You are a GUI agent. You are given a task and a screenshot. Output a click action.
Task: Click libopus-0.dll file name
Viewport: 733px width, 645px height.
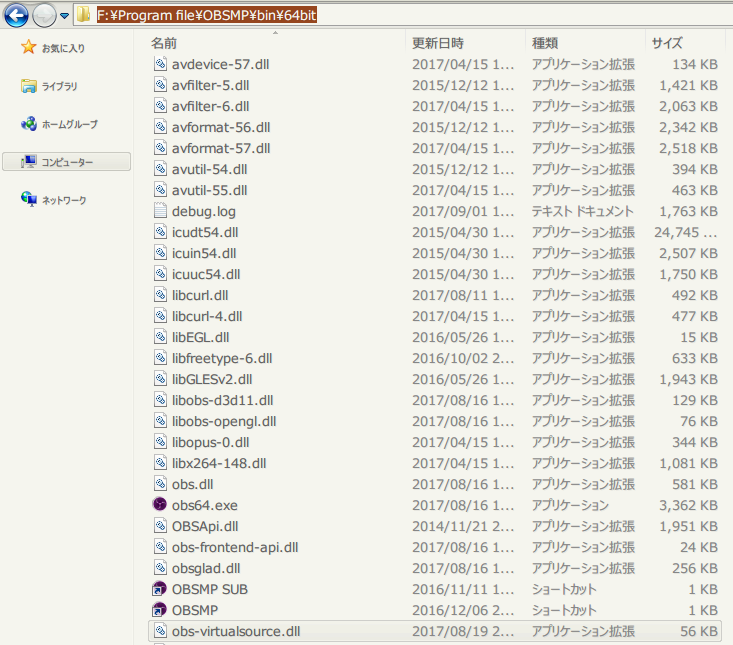pyautogui.click(x=210, y=443)
